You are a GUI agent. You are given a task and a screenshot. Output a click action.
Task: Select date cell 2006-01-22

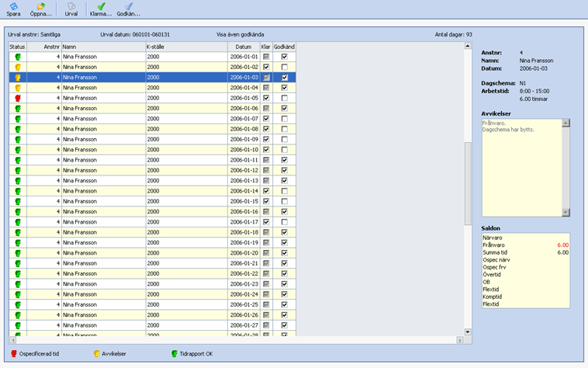[x=244, y=273]
